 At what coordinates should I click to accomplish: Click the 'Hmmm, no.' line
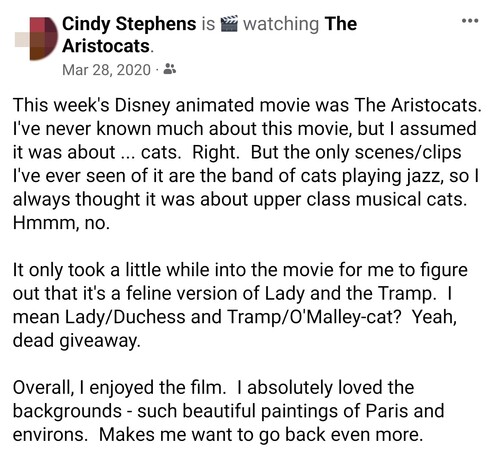61,223
